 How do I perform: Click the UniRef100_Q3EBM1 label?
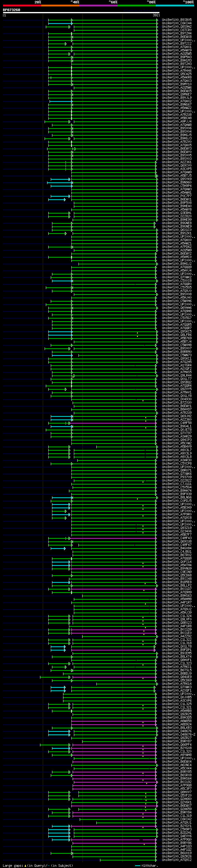[177, 213]
